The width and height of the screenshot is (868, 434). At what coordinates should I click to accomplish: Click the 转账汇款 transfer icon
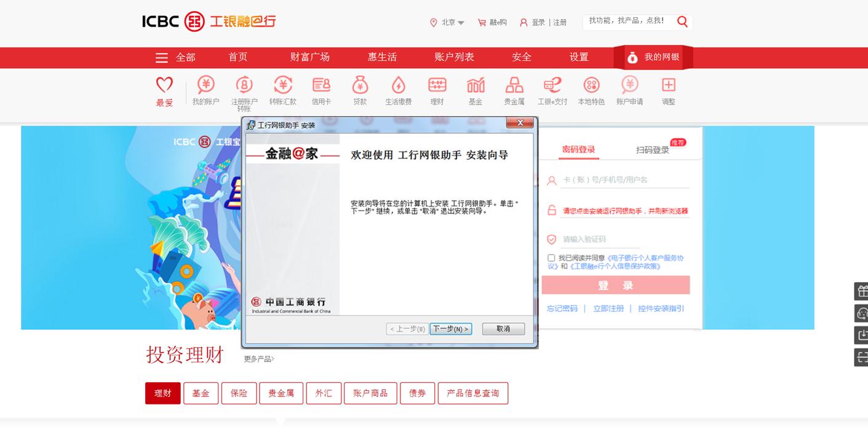pyautogui.click(x=282, y=85)
